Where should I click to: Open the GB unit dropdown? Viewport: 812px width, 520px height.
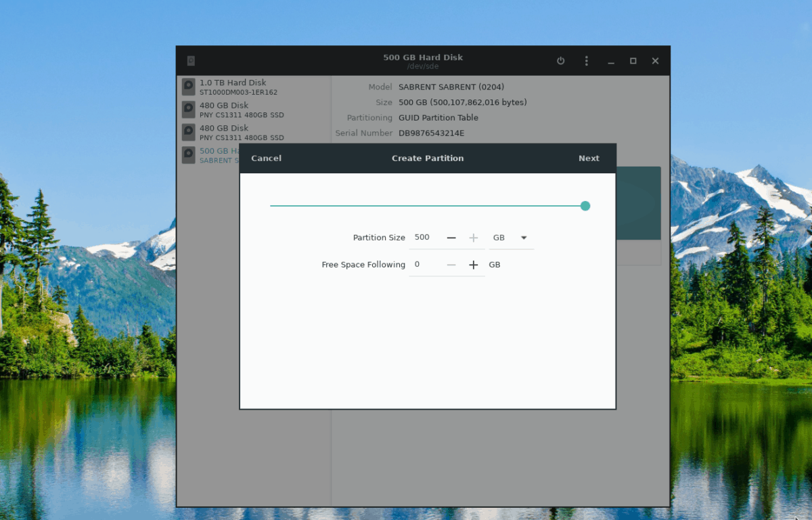tap(511, 238)
